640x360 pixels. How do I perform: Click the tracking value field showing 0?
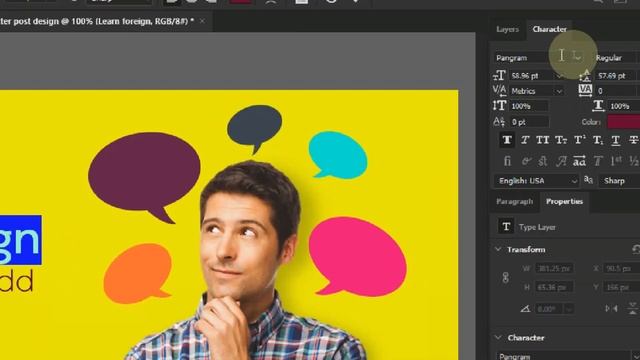616,91
